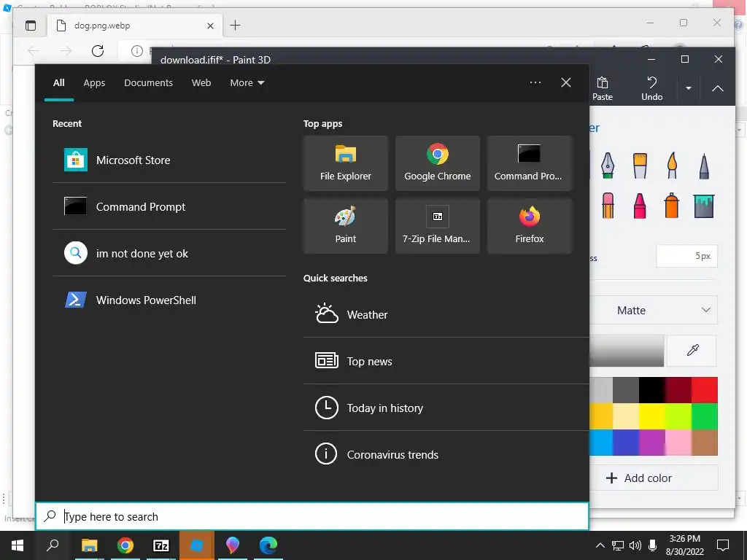Switch to the Web search tab
This screenshot has width=747, height=560.
201,83
